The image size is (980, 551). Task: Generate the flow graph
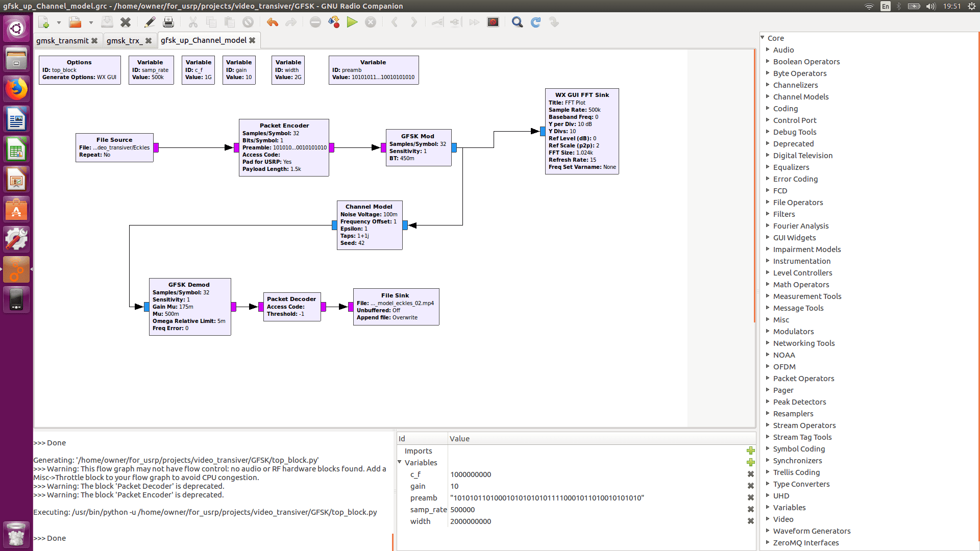click(334, 22)
